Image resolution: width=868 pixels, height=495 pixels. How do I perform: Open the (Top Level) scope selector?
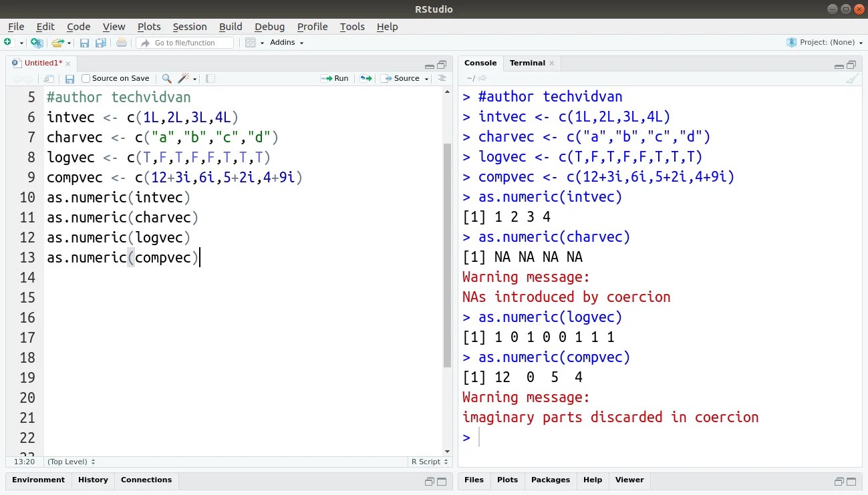(71, 462)
